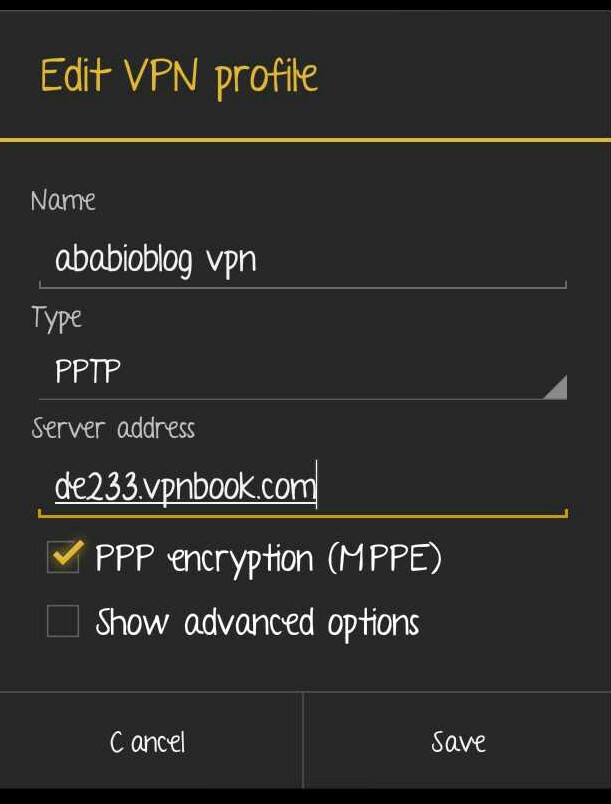This screenshot has height=804, width=611.
Task: Click the Edit VPN profile dialog title
Action: click(179, 77)
